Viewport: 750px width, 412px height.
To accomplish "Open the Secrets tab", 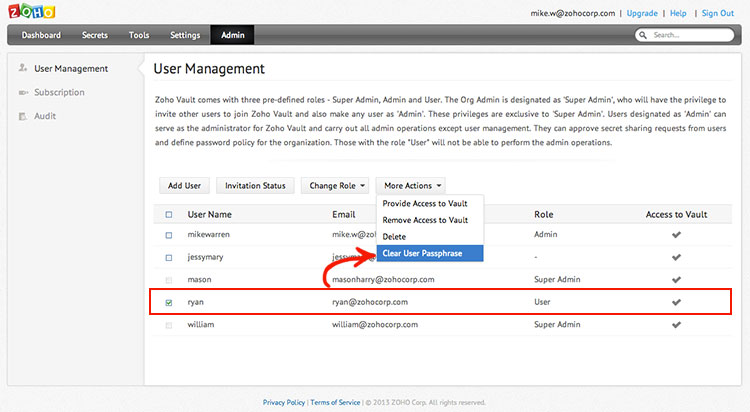I will 95,35.
